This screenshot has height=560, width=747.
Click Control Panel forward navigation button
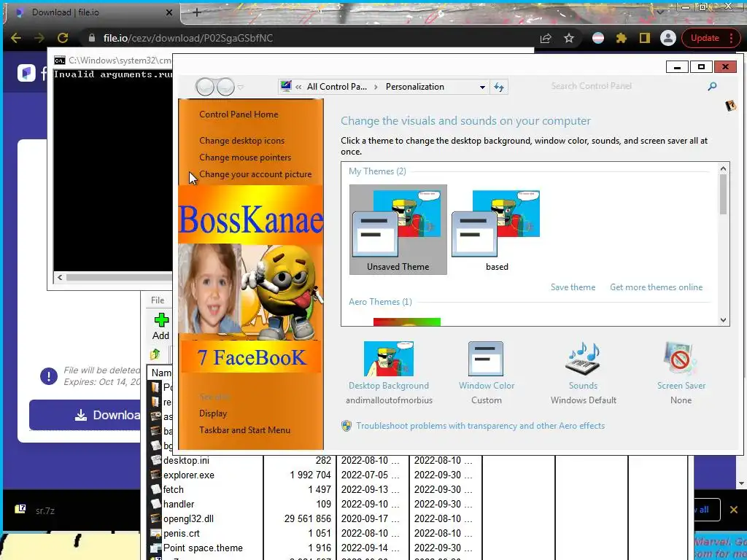tap(225, 87)
